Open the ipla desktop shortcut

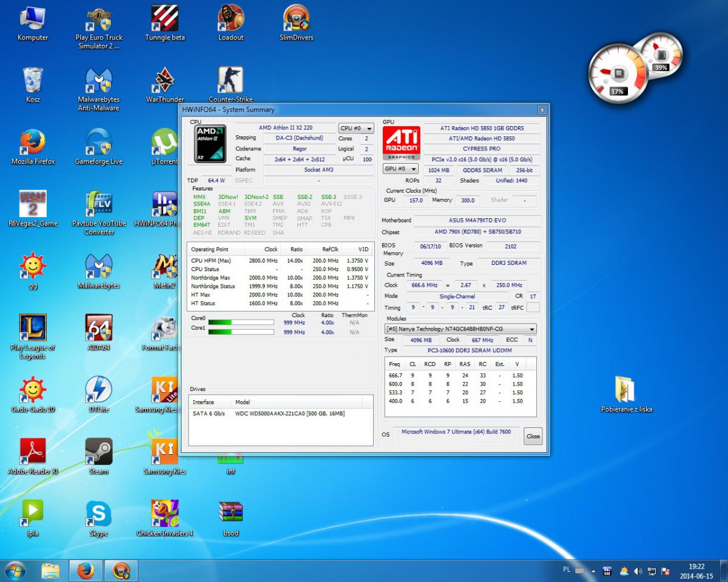coord(33,518)
